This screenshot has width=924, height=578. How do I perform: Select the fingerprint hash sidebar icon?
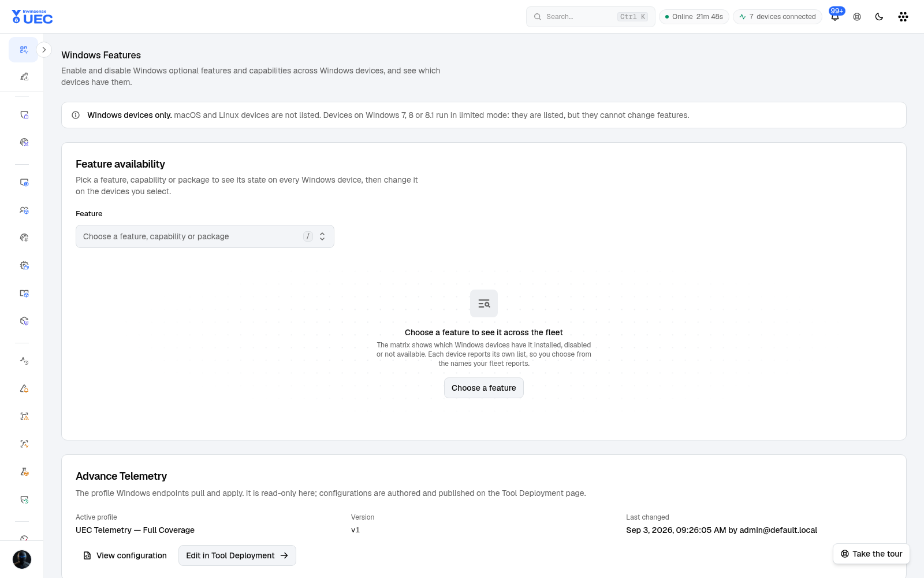24,238
